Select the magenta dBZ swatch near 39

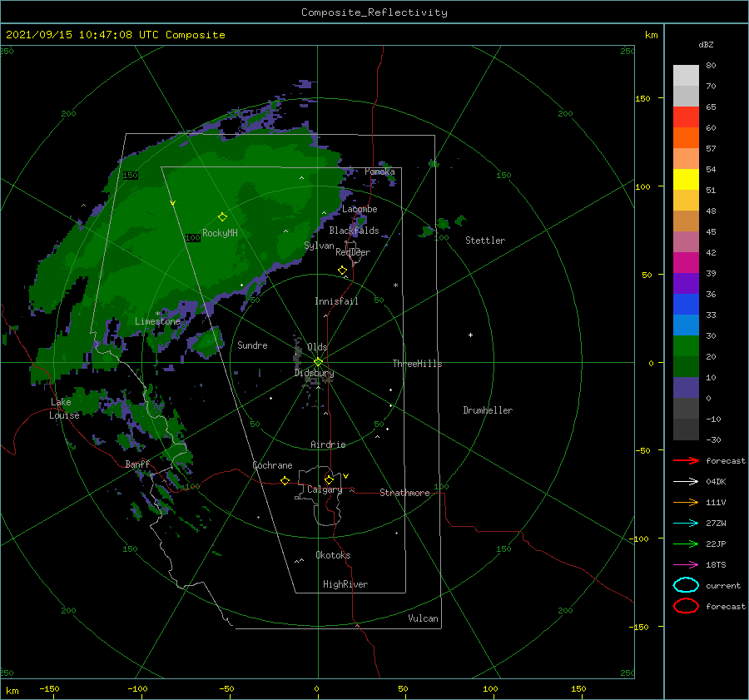pyautogui.click(x=686, y=263)
